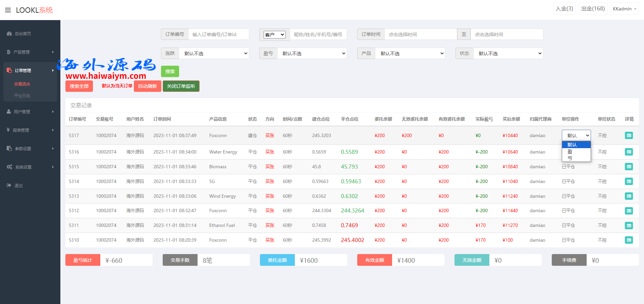Toggle the 自动刷新 auto refresh button
This screenshot has width=644, height=304.
(x=148, y=86)
